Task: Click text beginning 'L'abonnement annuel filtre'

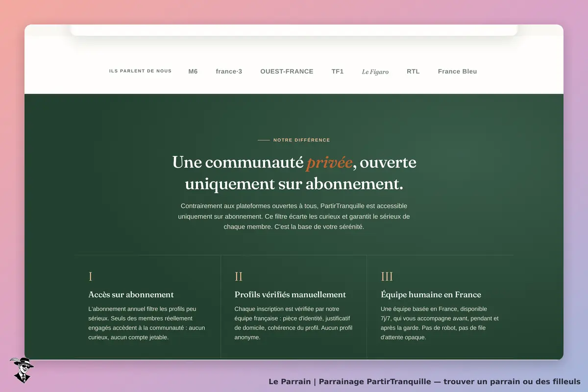Action: (x=147, y=323)
